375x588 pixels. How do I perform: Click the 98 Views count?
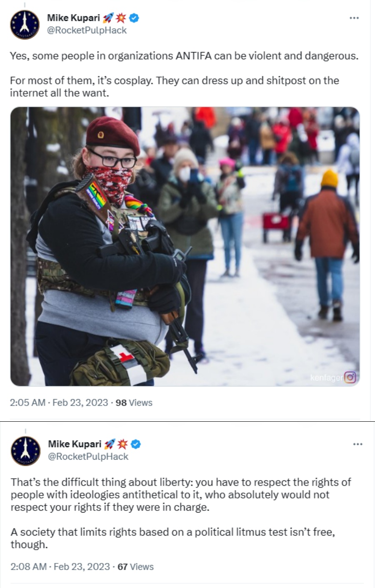pos(134,403)
